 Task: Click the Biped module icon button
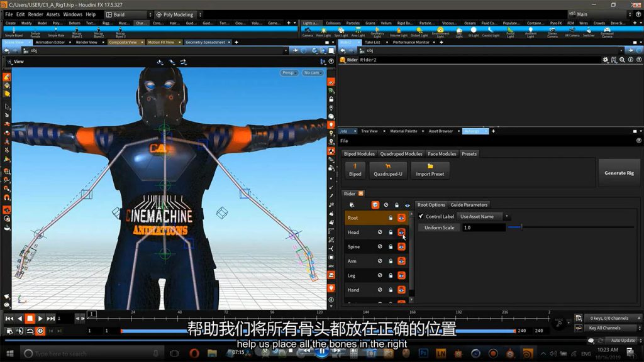tap(355, 170)
